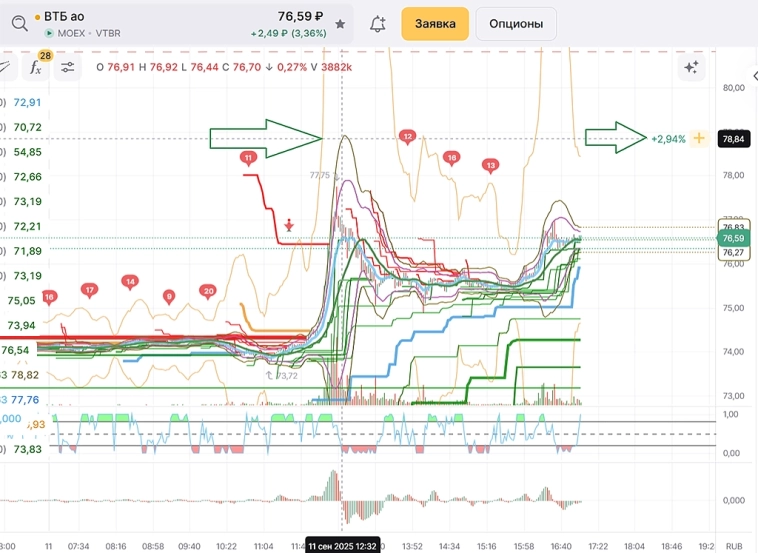The height and width of the screenshot is (553, 758).
Task: Add ВТБ ао to favorites with star
Action: click(340, 24)
